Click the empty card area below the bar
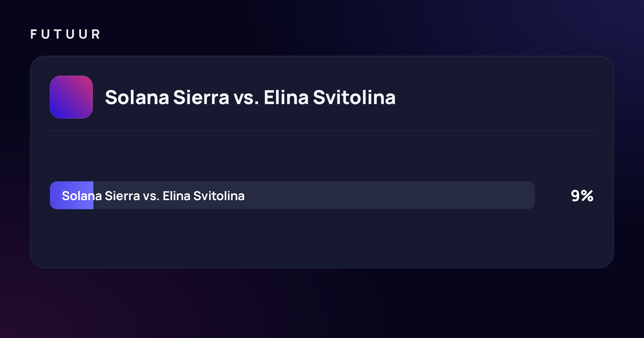 (x=322, y=238)
